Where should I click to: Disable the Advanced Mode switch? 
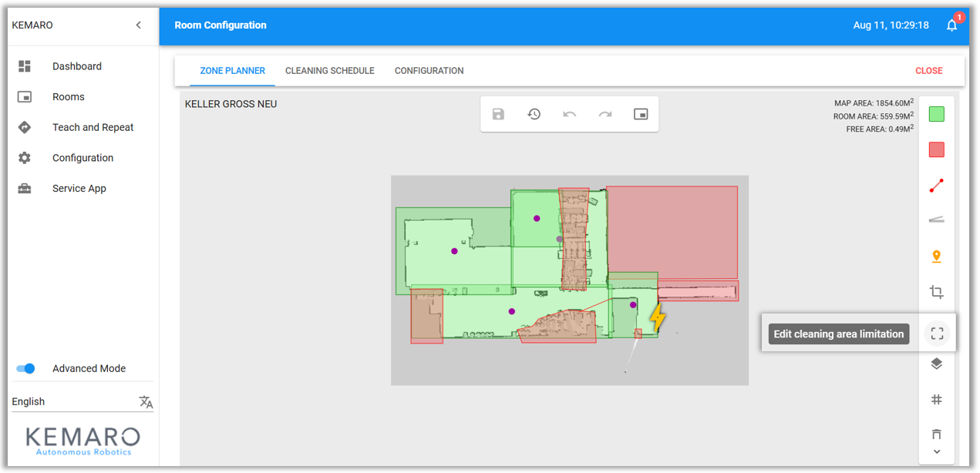pyautogui.click(x=25, y=368)
